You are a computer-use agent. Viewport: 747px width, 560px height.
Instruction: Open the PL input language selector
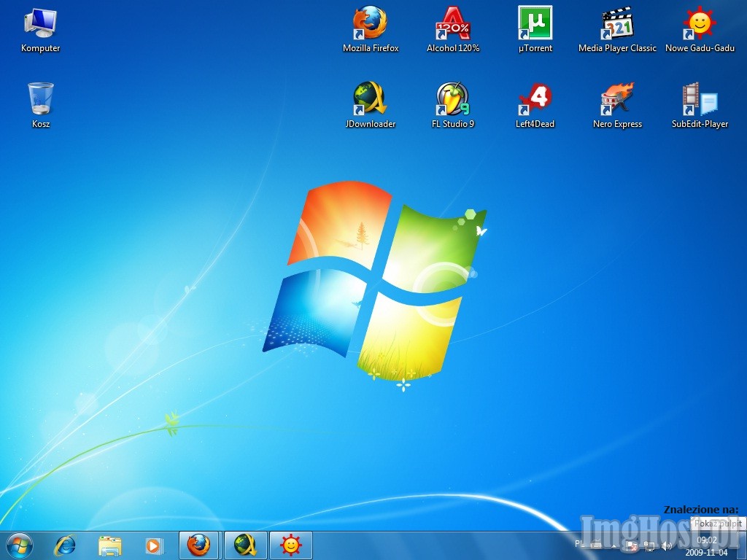pos(580,544)
